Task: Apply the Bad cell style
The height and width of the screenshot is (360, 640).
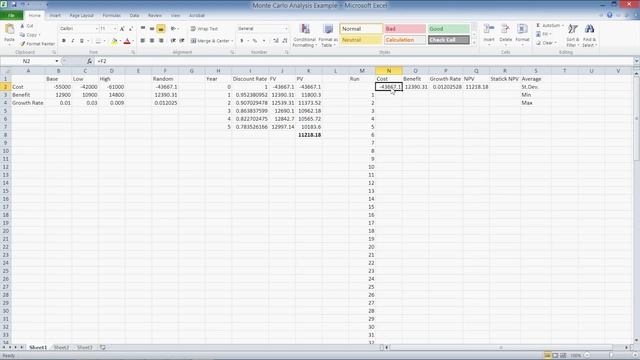Action: [405, 29]
